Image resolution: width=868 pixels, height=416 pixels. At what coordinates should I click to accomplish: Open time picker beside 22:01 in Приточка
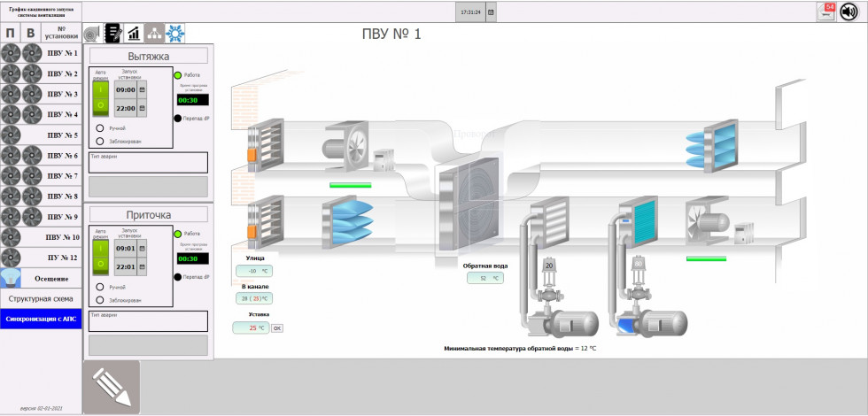142,266
